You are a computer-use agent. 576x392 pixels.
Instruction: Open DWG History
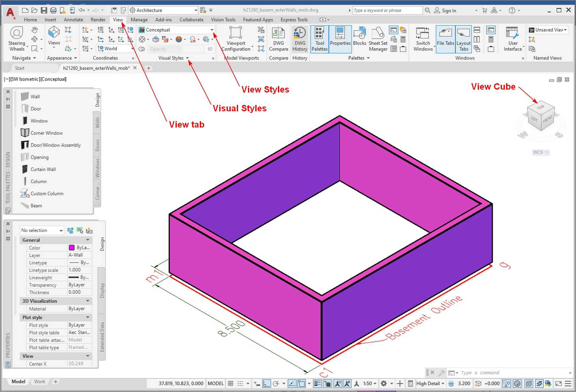300,39
